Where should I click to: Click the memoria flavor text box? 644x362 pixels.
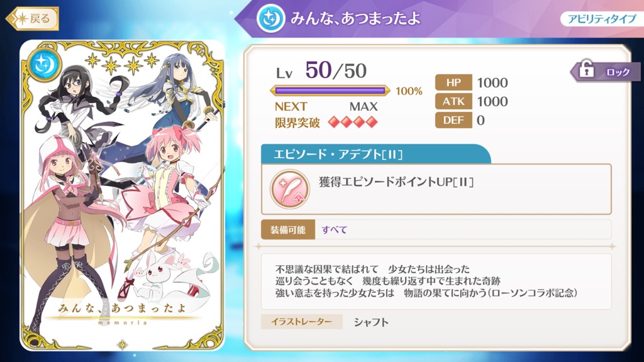click(x=436, y=281)
